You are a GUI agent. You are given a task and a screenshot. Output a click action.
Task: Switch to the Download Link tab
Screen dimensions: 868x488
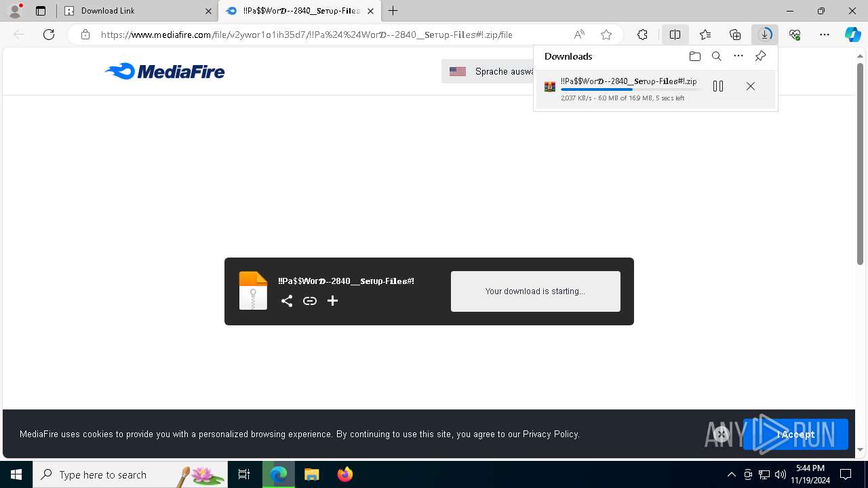136,11
